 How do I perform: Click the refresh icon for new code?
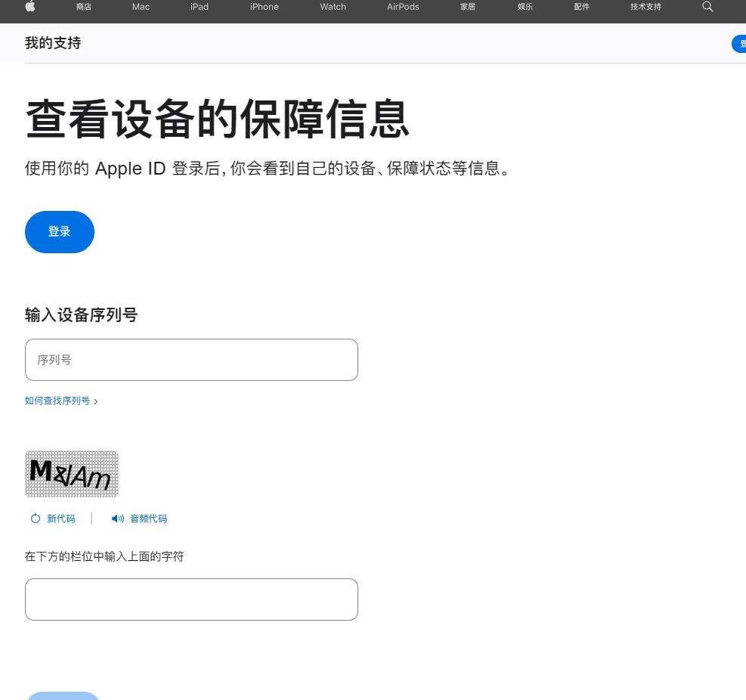pos(36,519)
